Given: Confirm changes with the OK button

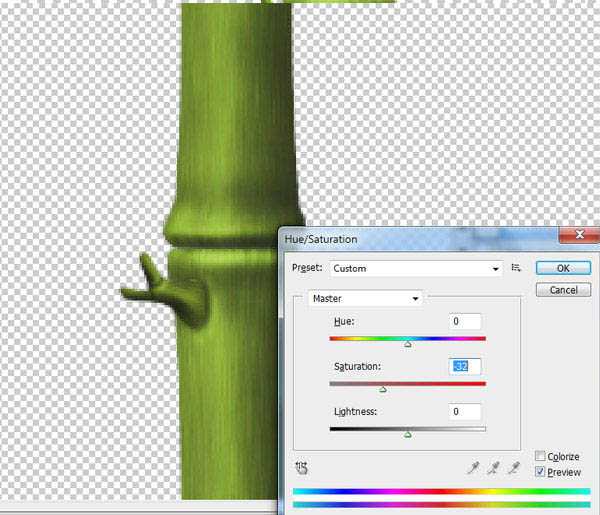Looking at the screenshot, I should 563,268.
